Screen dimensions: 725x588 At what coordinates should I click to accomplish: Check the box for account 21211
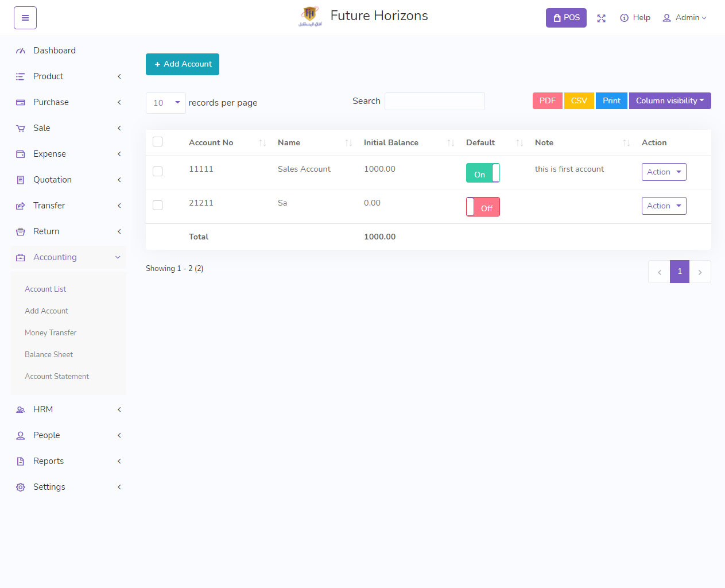(158, 206)
